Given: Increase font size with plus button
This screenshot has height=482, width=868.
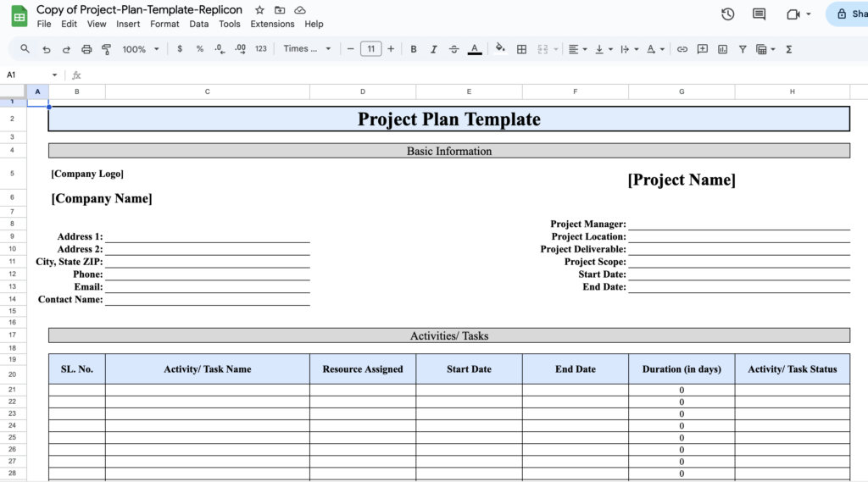Looking at the screenshot, I should click(x=391, y=48).
